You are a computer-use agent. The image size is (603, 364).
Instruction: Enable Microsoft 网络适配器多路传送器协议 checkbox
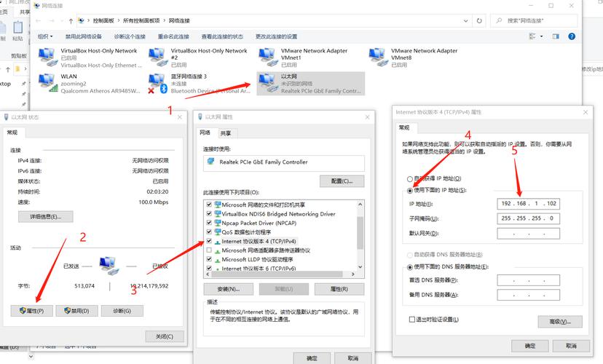point(210,250)
